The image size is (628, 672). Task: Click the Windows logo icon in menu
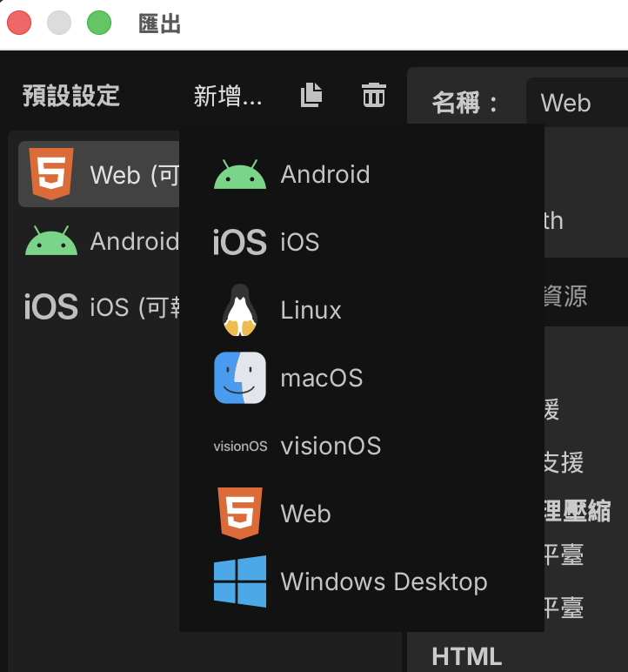click(240, 581)
